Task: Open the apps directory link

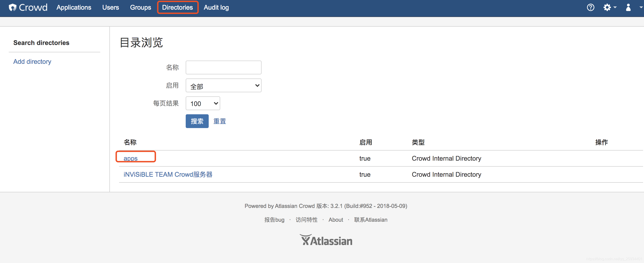Action: click(x=131, y=158)
